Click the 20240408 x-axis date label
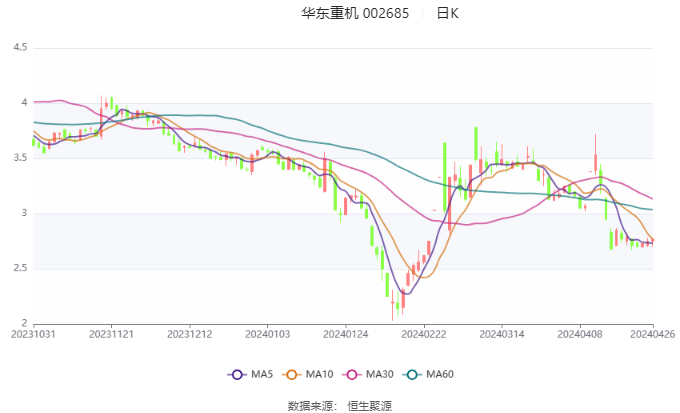This screenshot has width=680, height=413. point(580,334)
